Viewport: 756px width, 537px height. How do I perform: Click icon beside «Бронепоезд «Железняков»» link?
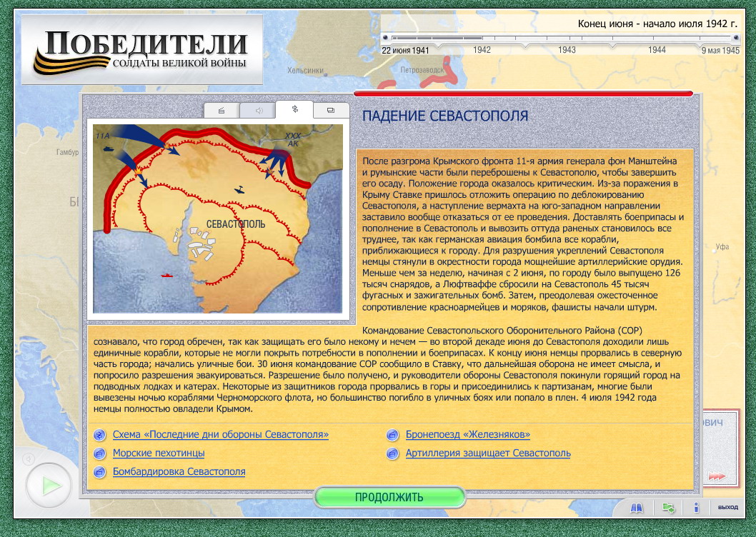point(392,435)
